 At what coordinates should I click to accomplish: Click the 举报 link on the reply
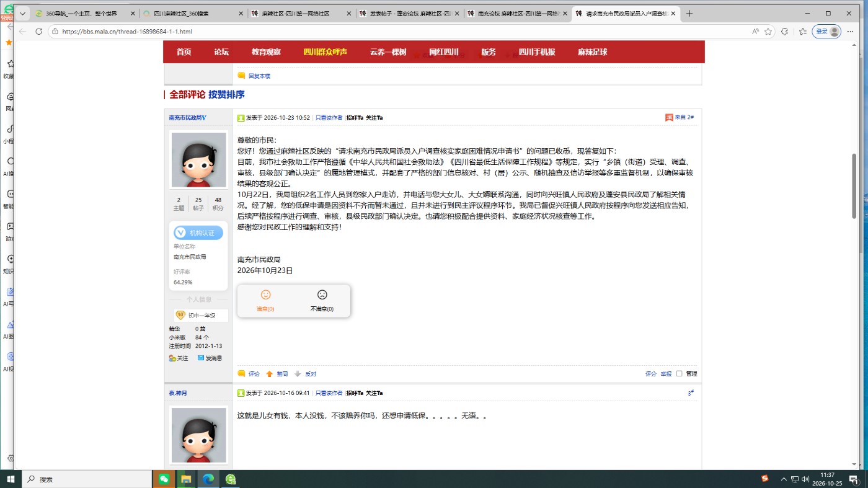pos(666,374)
